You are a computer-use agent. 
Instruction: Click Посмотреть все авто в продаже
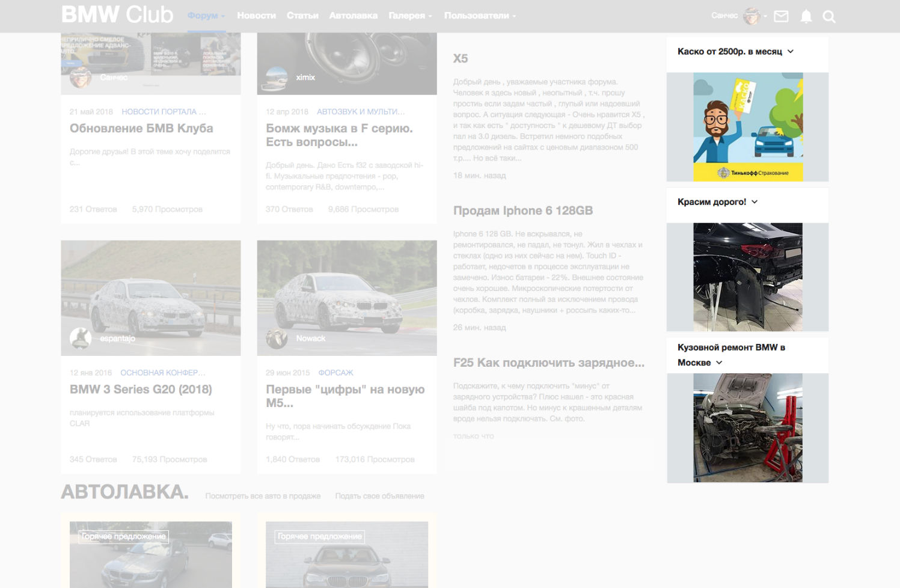(x=263, y=496)
